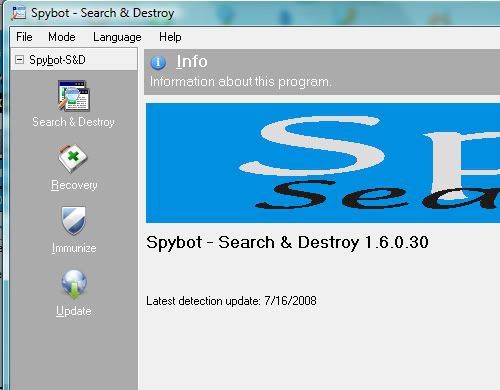Click the Search & Destroy label
500x390 pixels.
pos(73,122)
